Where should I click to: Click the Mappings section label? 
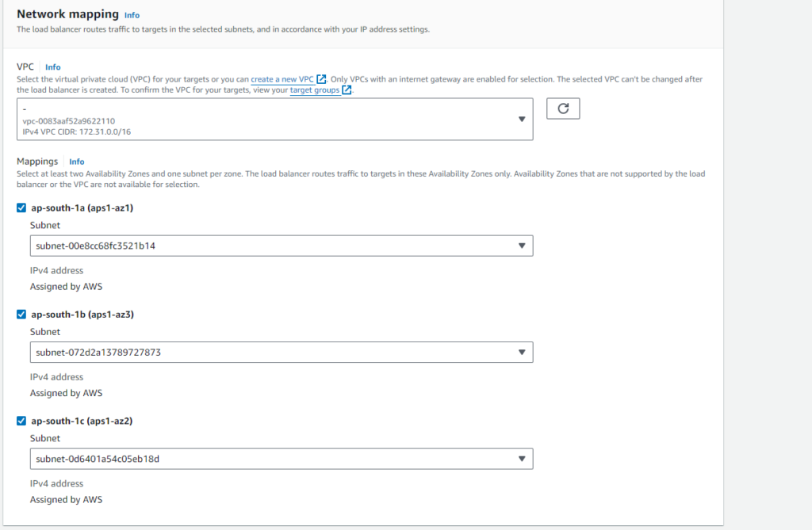pyautogui.click(x=37, y=162)
